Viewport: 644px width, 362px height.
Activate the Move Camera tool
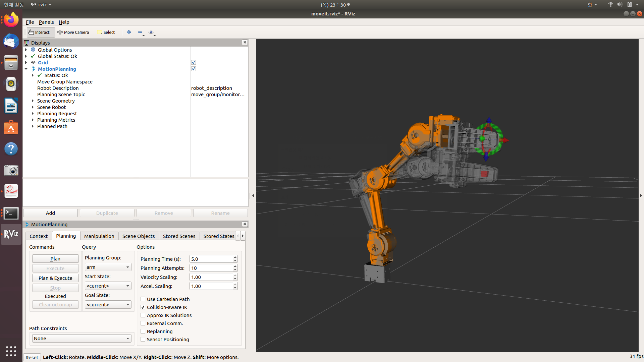click(x=73, y=32)
